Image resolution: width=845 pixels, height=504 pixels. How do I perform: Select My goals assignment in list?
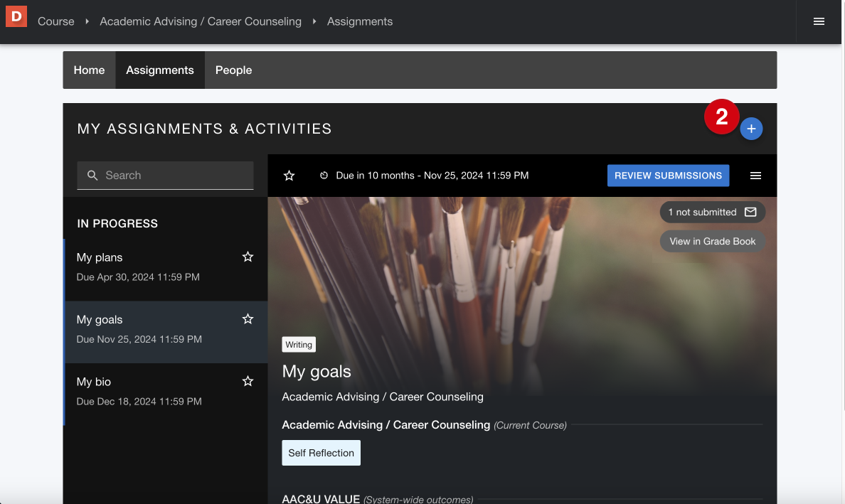166,332
